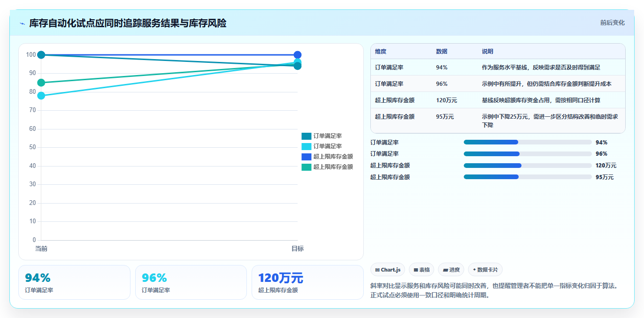Click the 96% 订单满足率 progress bar
The height and width of the screenshot is (318, 644).
pyautogui.click(x=528, y=154)
